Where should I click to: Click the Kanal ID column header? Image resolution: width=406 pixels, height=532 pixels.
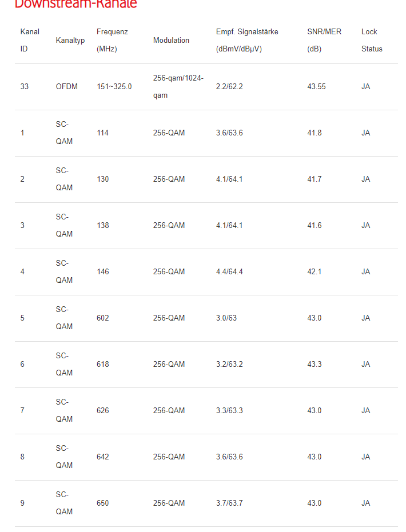(x=30, y=40)
